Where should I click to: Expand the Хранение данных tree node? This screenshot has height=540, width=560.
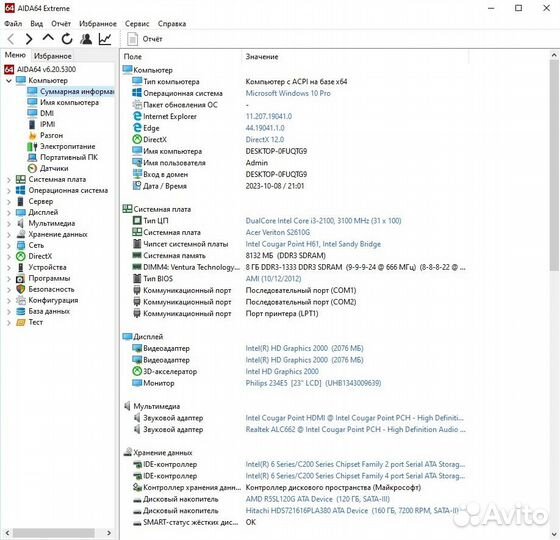tap(9, 235)
